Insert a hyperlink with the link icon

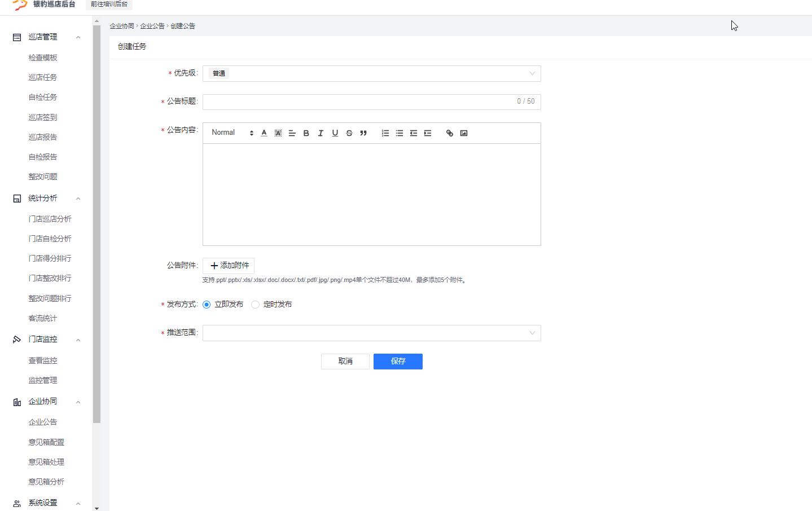450,133
